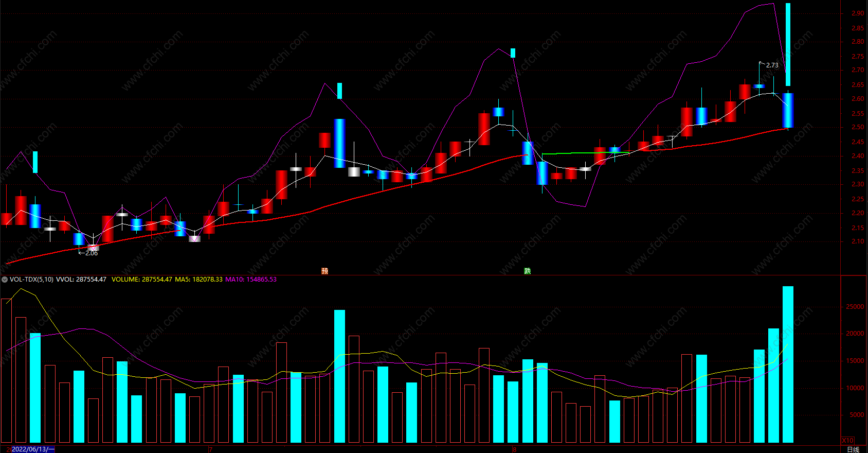The height and width of the screenshot is (453, 868).
Task: Click the 2.10 price axis label
Action: [x=858, y=241]
